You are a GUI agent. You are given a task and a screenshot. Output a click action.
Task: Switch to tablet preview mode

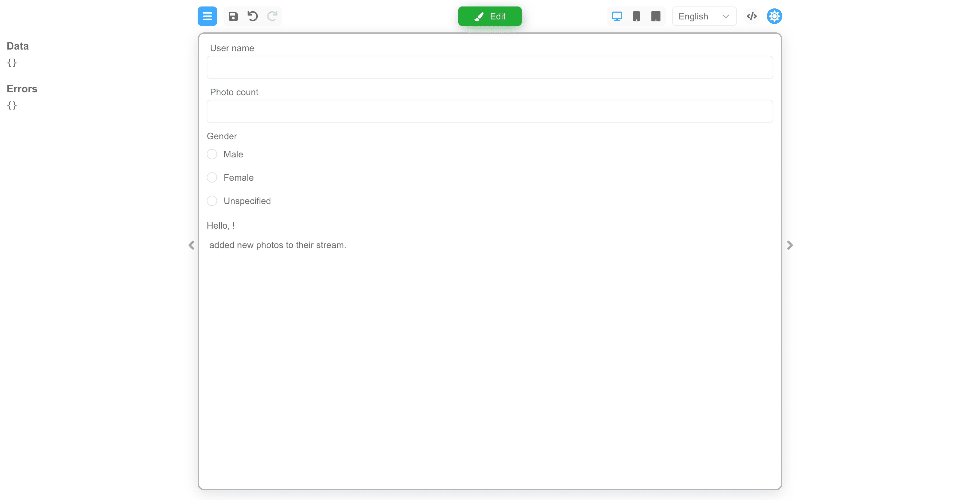click(x=656, y=16)
